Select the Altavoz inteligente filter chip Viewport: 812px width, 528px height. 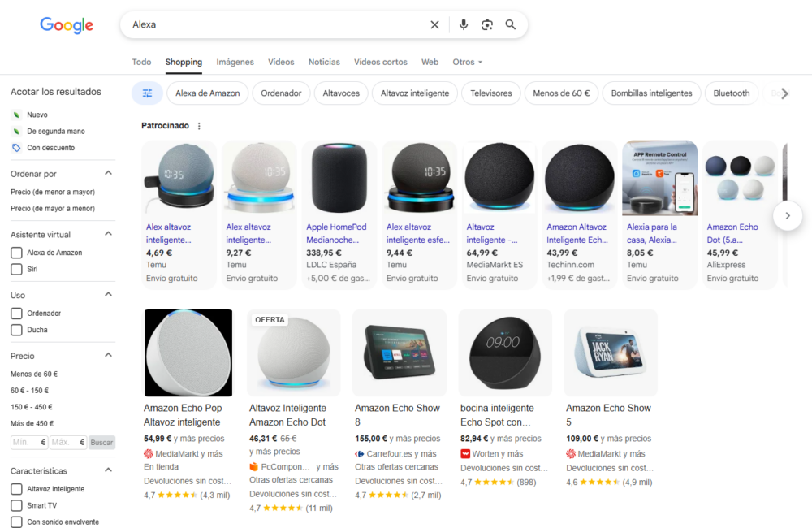[415, 93]
